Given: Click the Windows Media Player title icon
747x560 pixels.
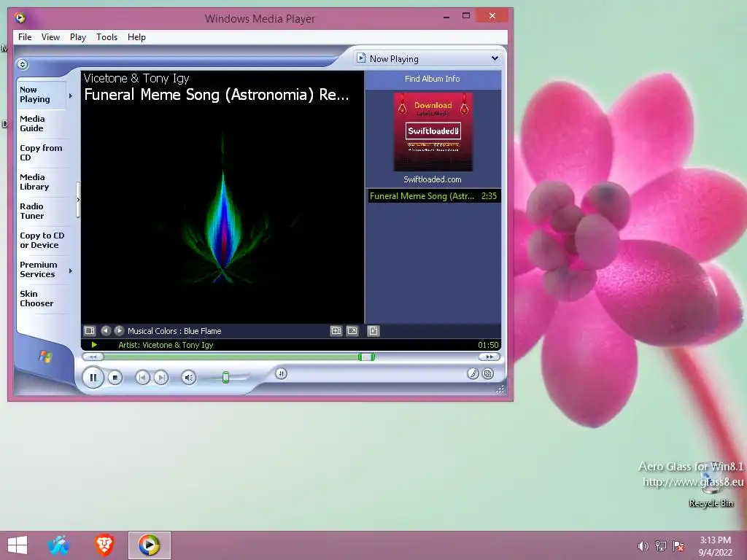Looking at the screenshot, I should click(x=20, y=18).
